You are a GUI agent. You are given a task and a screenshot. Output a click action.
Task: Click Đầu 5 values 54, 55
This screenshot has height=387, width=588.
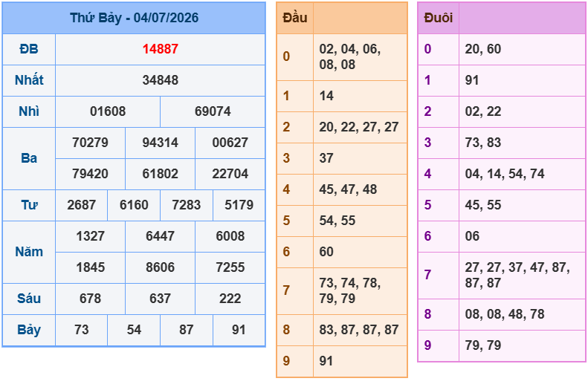click(x=337, y=221)
